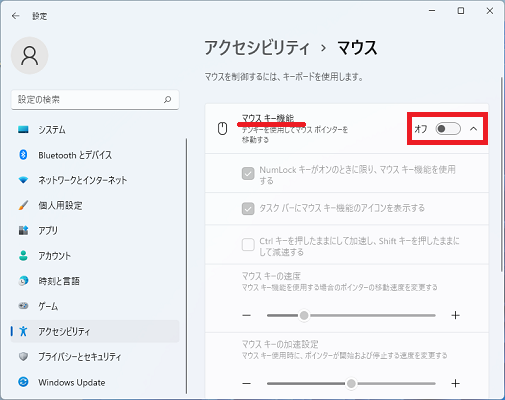The width and height of the screenshot is (505, 400).
Task: Minimize the 設定 window
Action: [x=432, y=11]
